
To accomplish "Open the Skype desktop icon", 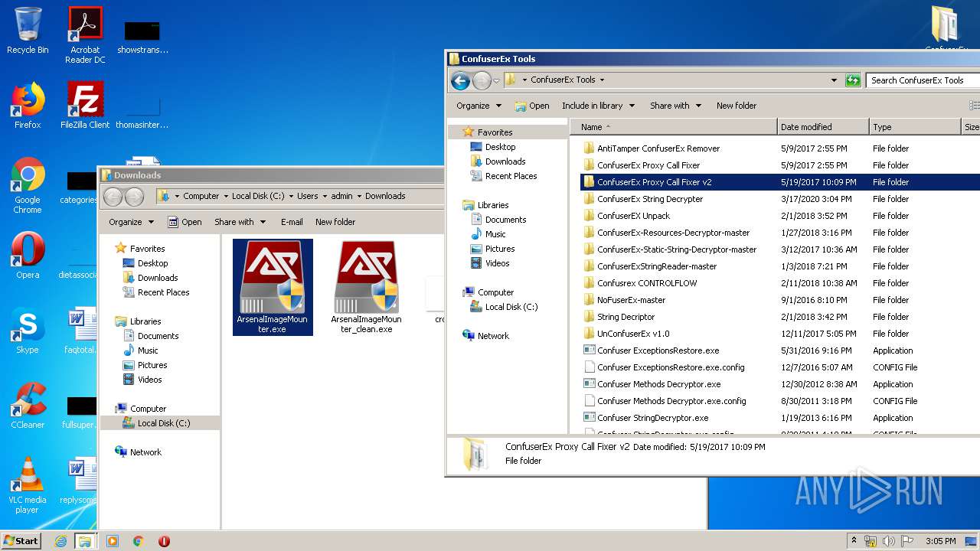I will 28,331.
